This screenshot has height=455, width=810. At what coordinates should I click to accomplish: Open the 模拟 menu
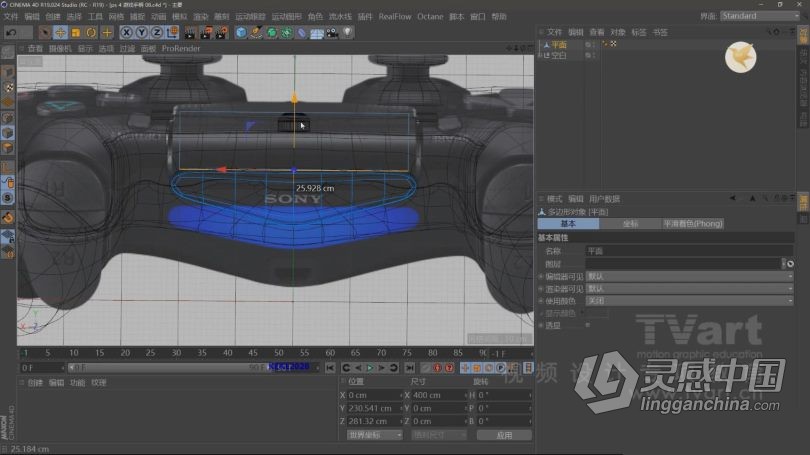tap(179, 17)
